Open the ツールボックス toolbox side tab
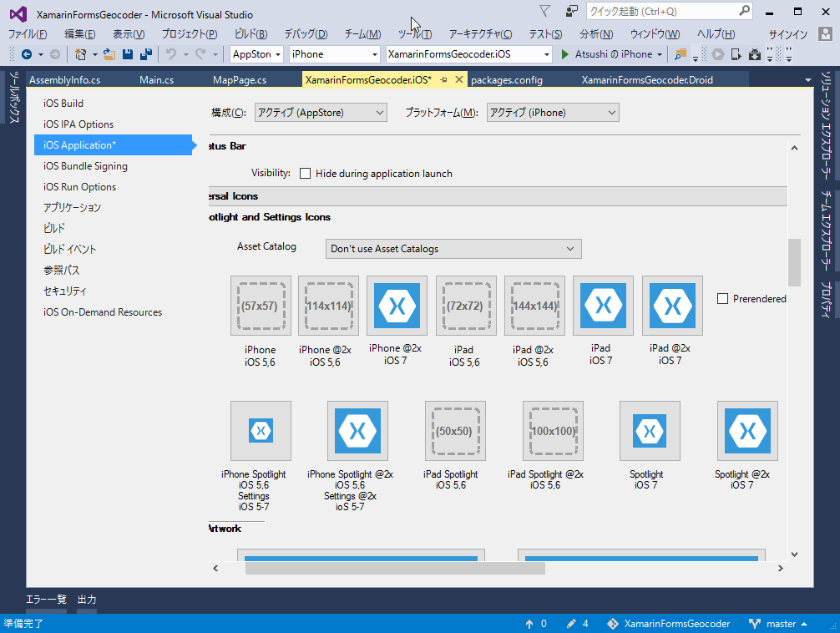Image resolution: width=840 pixels, height=633 pixels. pyautogui.click(x=13, y=97)
